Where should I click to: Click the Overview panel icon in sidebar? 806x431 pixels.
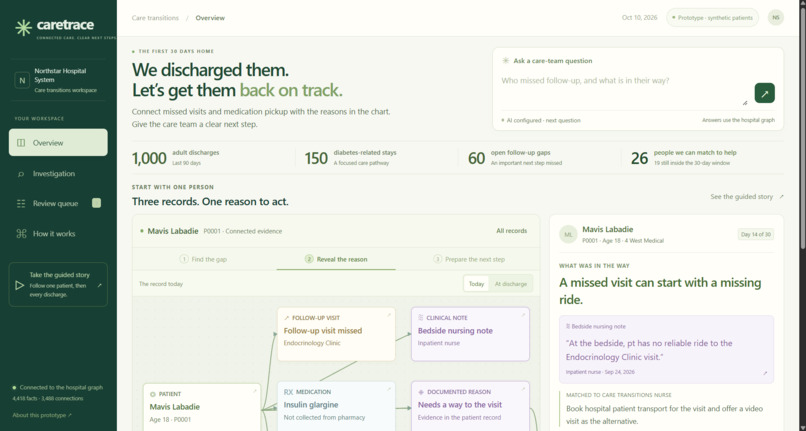(21, 143)
